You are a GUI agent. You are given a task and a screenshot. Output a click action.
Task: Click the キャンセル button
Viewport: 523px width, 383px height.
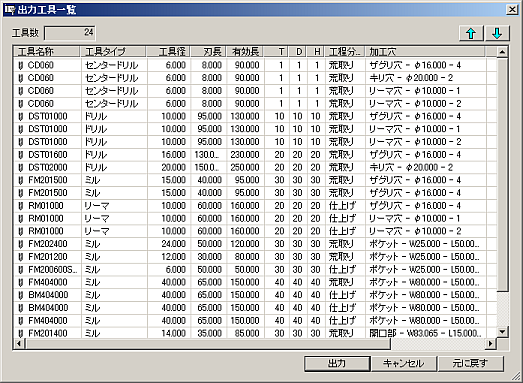point(404,363)
